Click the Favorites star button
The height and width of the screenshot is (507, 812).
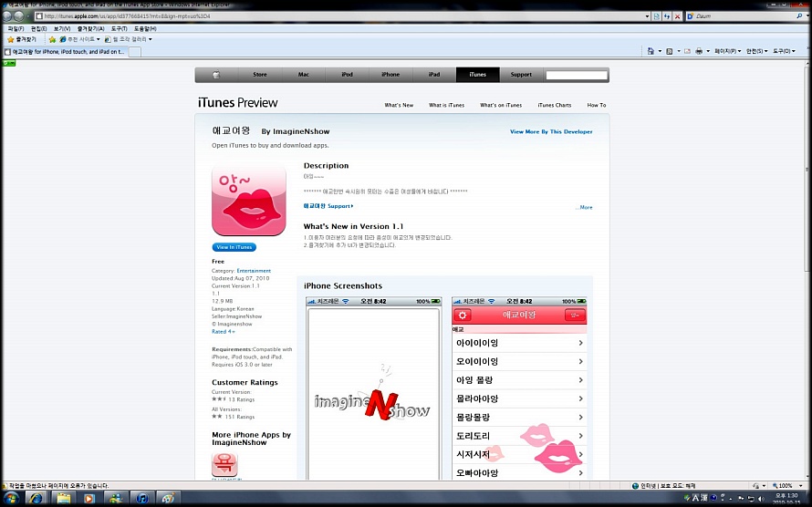tap(22, 39)
